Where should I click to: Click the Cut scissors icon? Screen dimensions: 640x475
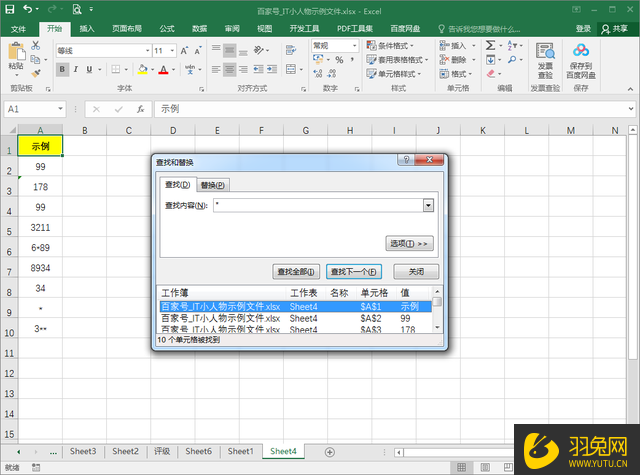pyautogui.click(x=36, y=45)
